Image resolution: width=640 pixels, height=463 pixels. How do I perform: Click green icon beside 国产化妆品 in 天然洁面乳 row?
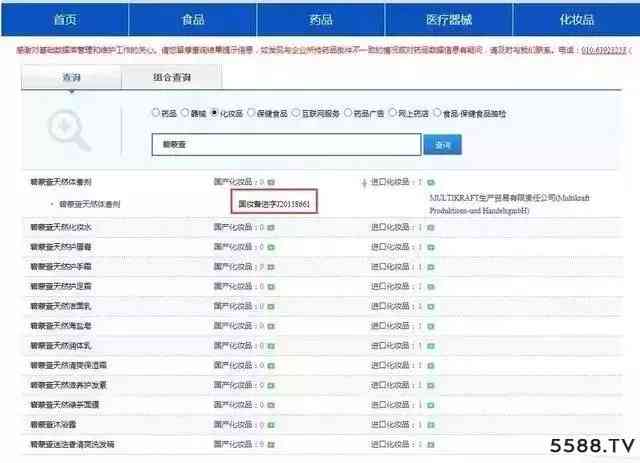click(271, 306)
